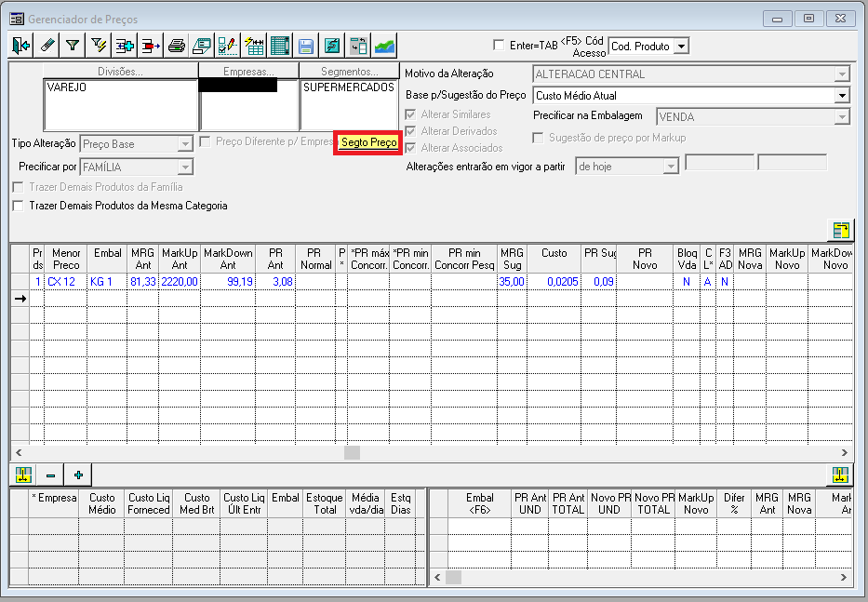
Task: Click the exit door icon in toolbar
Action: point(21,46)
